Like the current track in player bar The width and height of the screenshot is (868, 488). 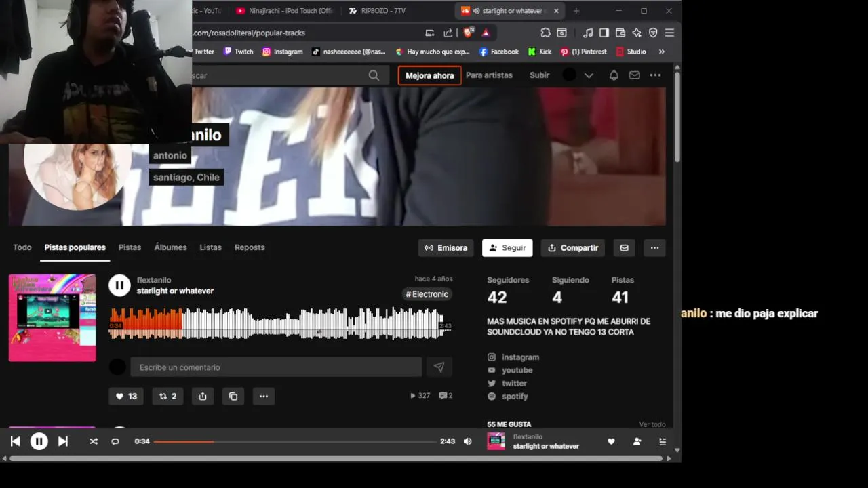pos(611,441)
